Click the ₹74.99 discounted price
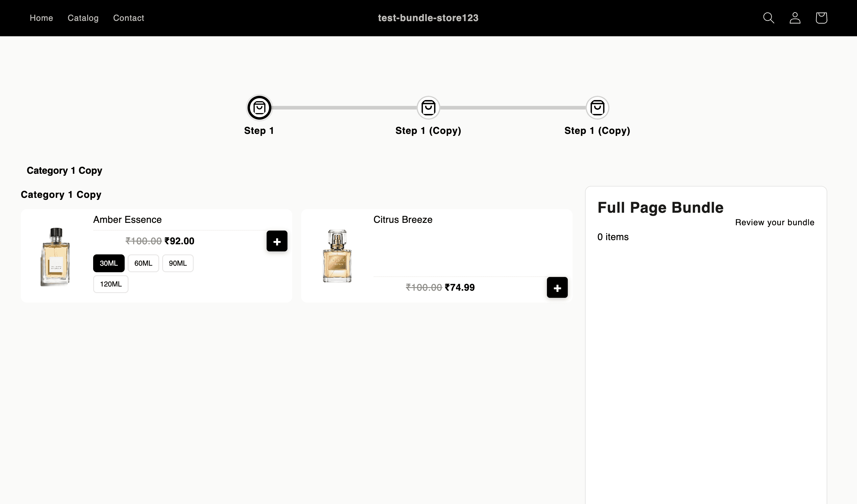Viewport: 857px width, 504px height. coord(459,287)
